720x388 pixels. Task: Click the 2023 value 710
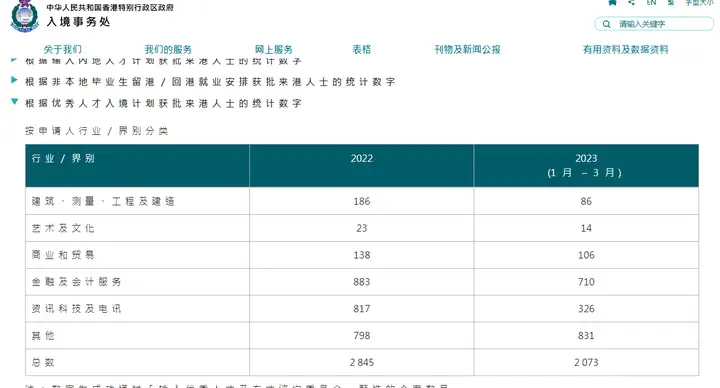[586, 282]
